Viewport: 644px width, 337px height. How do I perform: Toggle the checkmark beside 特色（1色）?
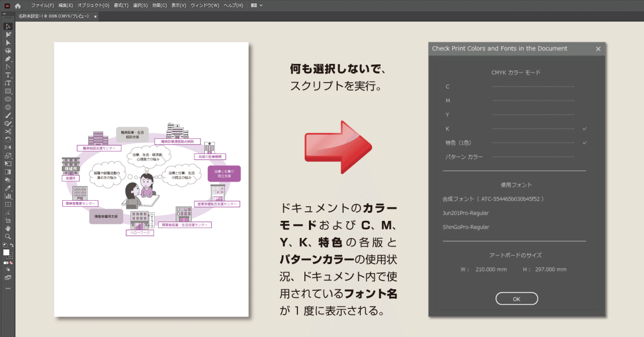(586, 142)
